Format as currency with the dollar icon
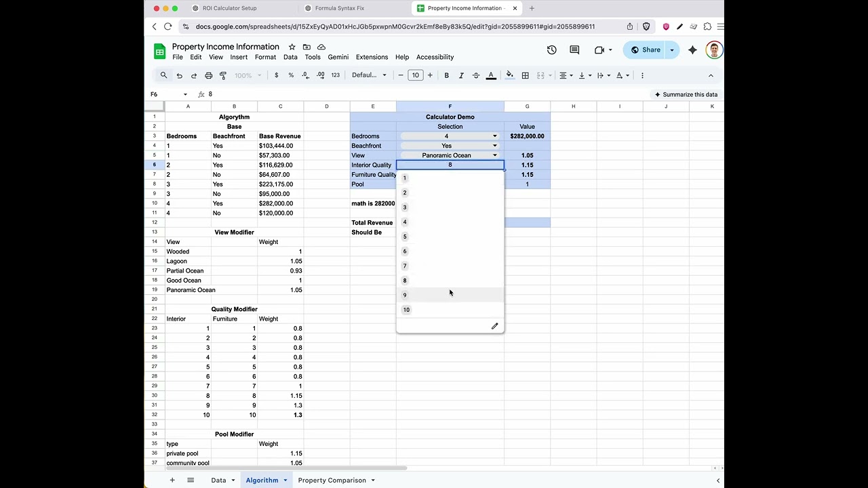The image size is (868, 488). [276, 75]
